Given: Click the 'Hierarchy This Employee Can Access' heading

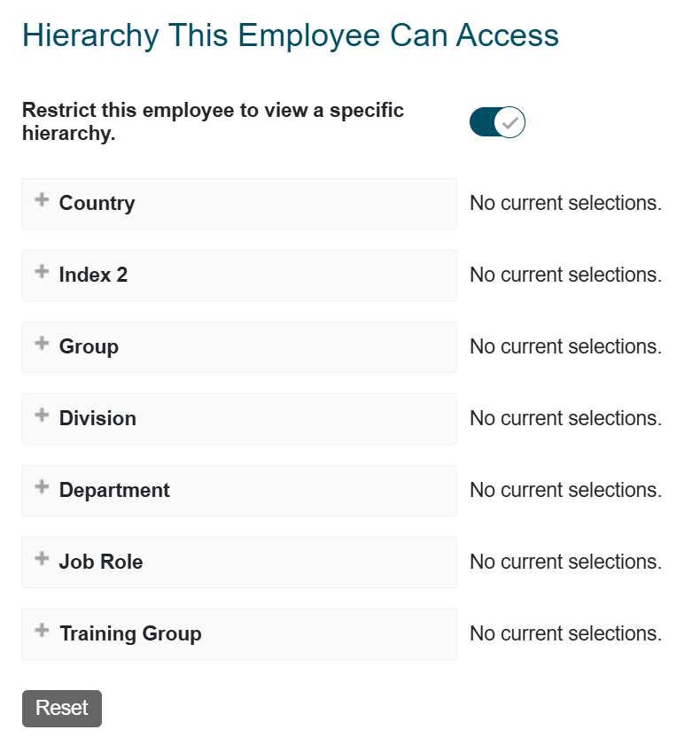Looking at the screenshot, I should (291, 35).
